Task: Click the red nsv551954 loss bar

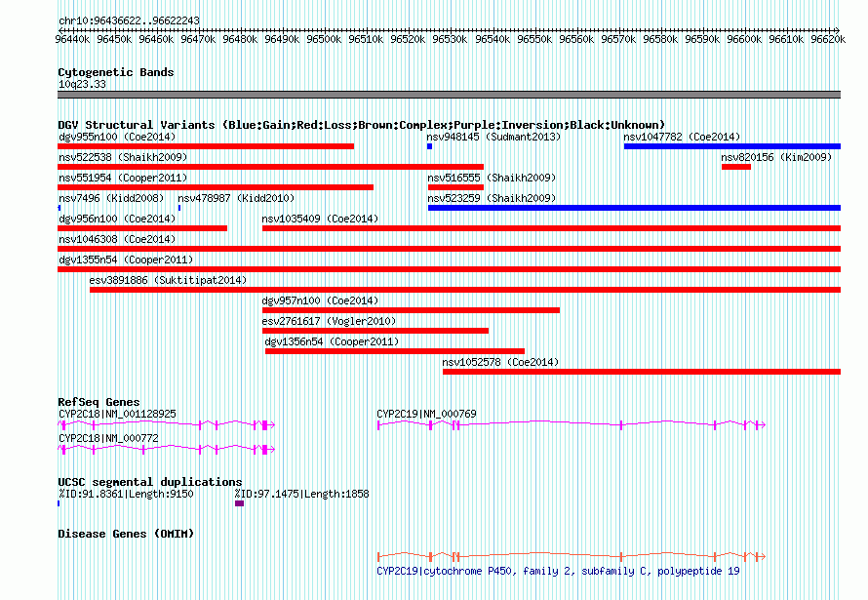Action: [216, 187]
